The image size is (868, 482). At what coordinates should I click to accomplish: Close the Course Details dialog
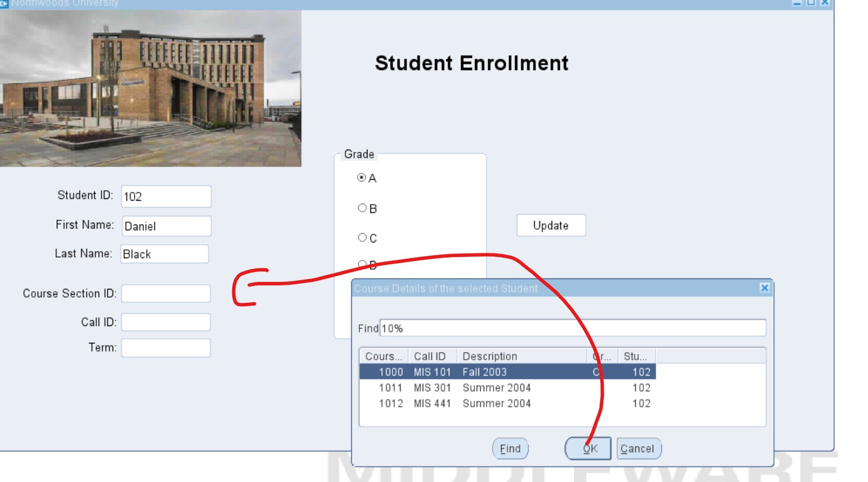[x=765, y=288]
